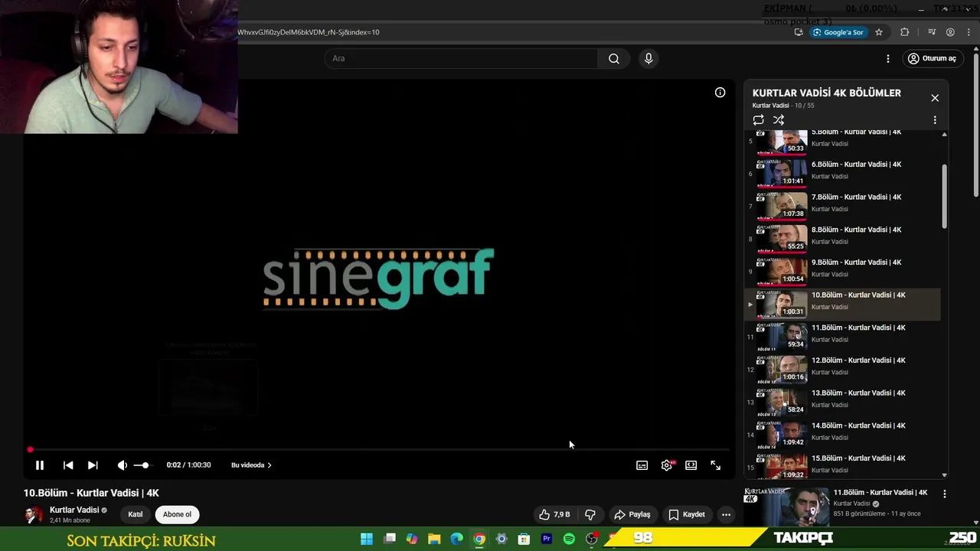Open more actions menu beside Kaydet
The width and height of the screenshot is (980, 551).
tap(726, 514)
